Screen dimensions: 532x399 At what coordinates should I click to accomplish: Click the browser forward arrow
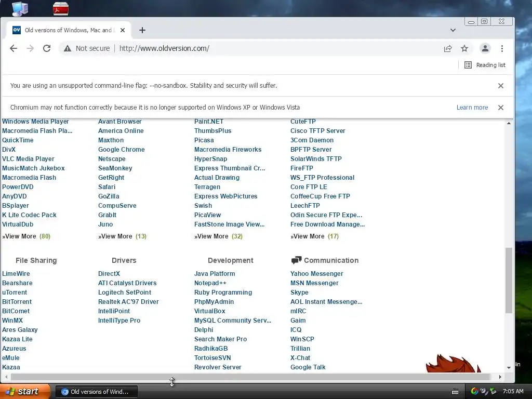(30, 48)
